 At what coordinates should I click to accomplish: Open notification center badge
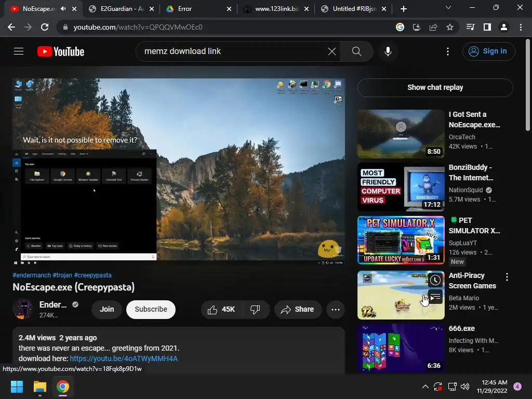pos(517,387)
